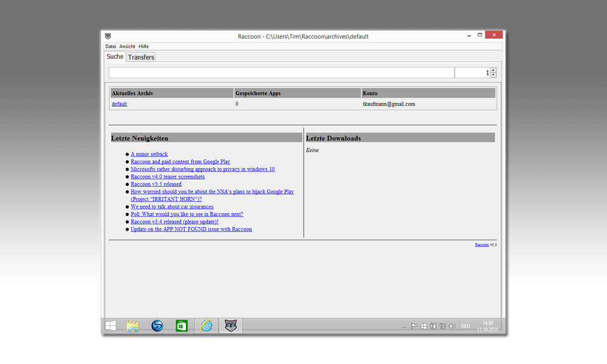This screenshot has height=364, width=607.
Task: Open 'We need to talk about car insurances'
Action: pyautogui.click(x=172, y=206)
